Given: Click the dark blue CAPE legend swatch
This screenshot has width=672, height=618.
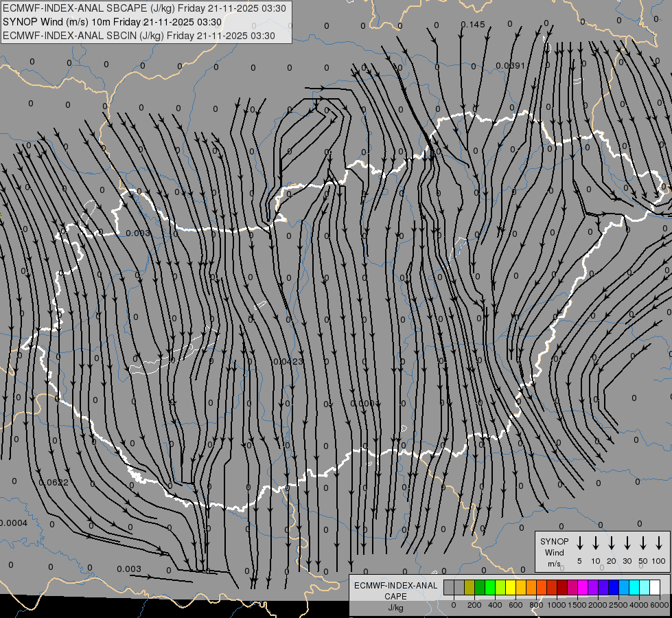Looking at the screenshot, I should point(613,587).
